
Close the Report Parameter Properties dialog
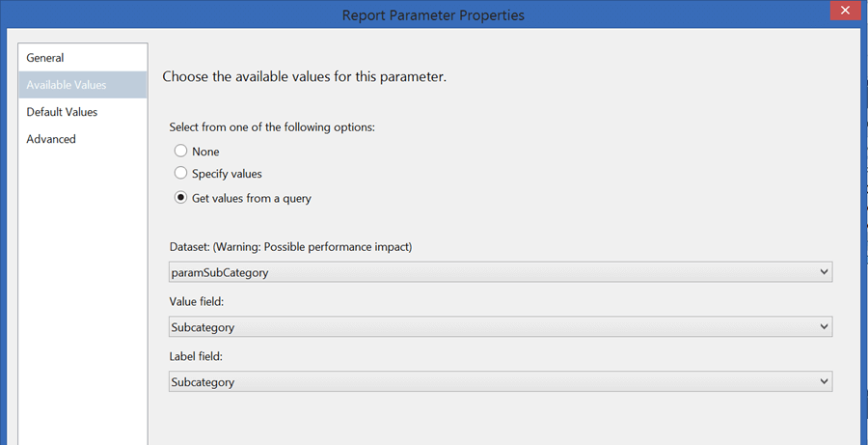coord(846,13)
